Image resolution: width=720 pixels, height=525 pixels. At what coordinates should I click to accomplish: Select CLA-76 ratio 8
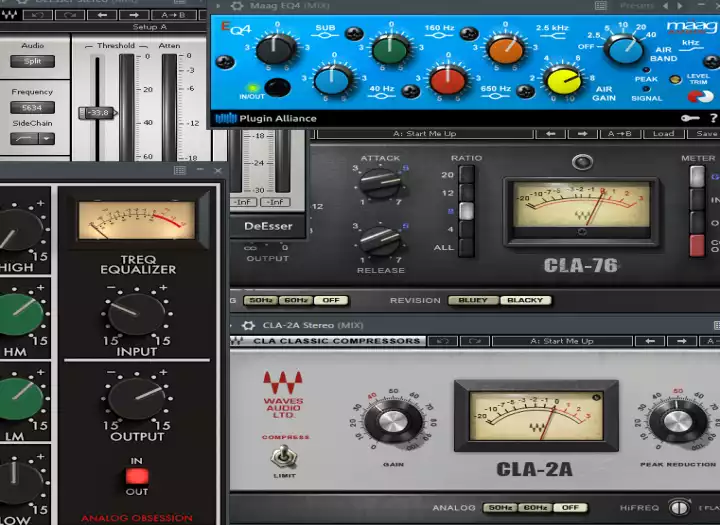pos(466,211)
